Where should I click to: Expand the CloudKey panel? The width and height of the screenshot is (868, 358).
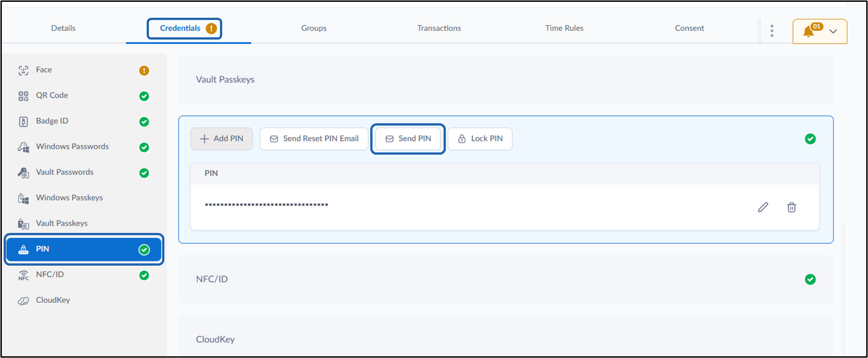click(x=505, y=337)
